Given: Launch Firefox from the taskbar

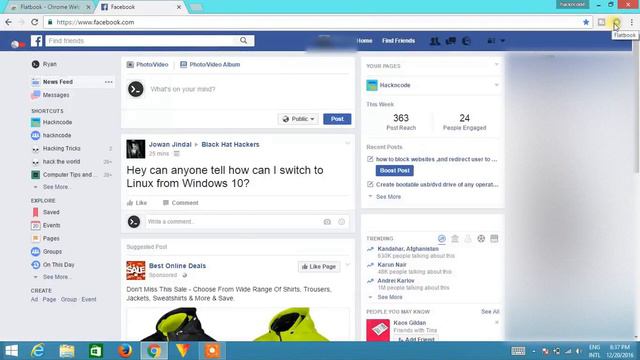Looking at the screenshot, I should pos(125,351).
